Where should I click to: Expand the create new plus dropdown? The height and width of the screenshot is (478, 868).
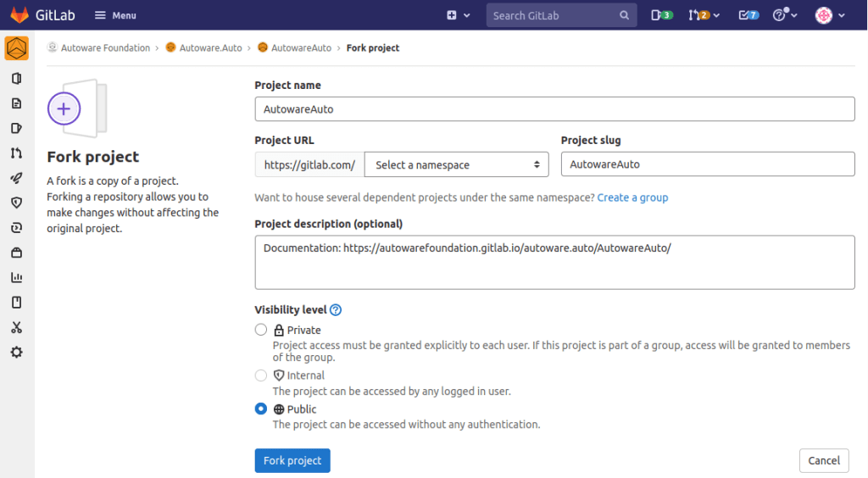[x=458, y=15]
